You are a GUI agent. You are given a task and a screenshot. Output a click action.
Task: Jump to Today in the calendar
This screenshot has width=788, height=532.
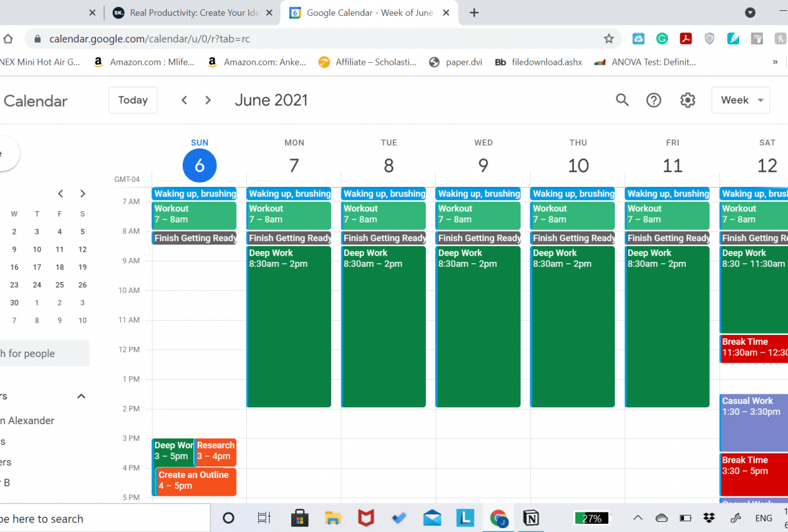[133, 100]
